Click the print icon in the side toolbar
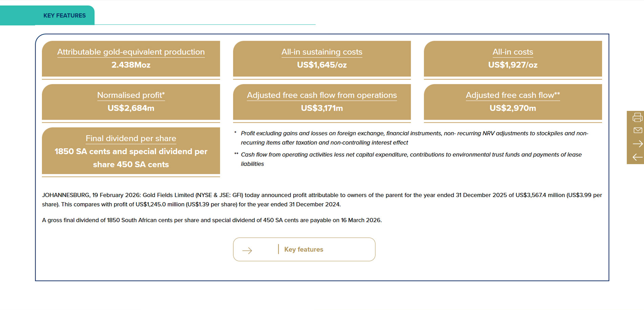This screenshot has height=310, width=644. [637, 117]
